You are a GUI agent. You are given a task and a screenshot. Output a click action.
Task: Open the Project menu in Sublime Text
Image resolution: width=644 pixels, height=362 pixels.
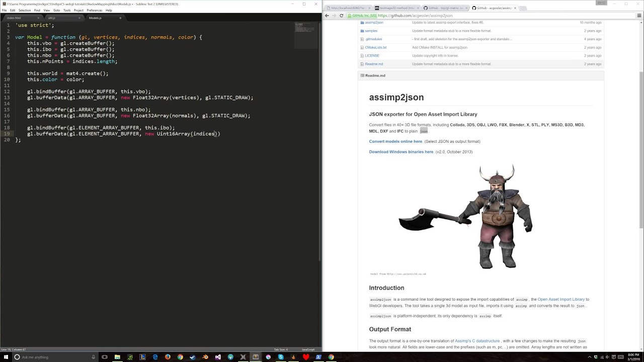(x=79, y=10)
